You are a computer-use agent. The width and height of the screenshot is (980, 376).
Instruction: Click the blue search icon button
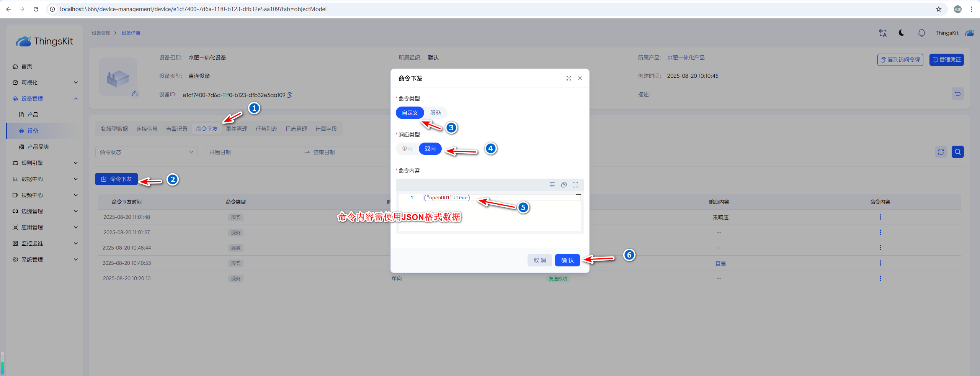[957, 152]
